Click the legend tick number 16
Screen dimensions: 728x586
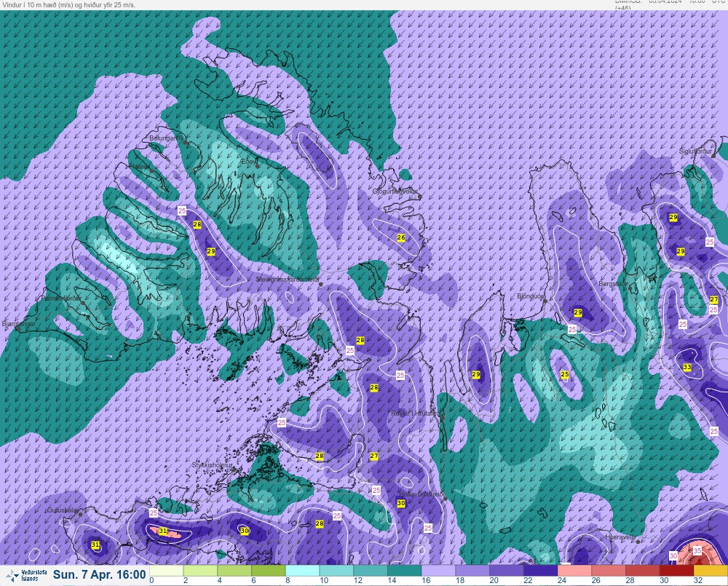(426, 580)
